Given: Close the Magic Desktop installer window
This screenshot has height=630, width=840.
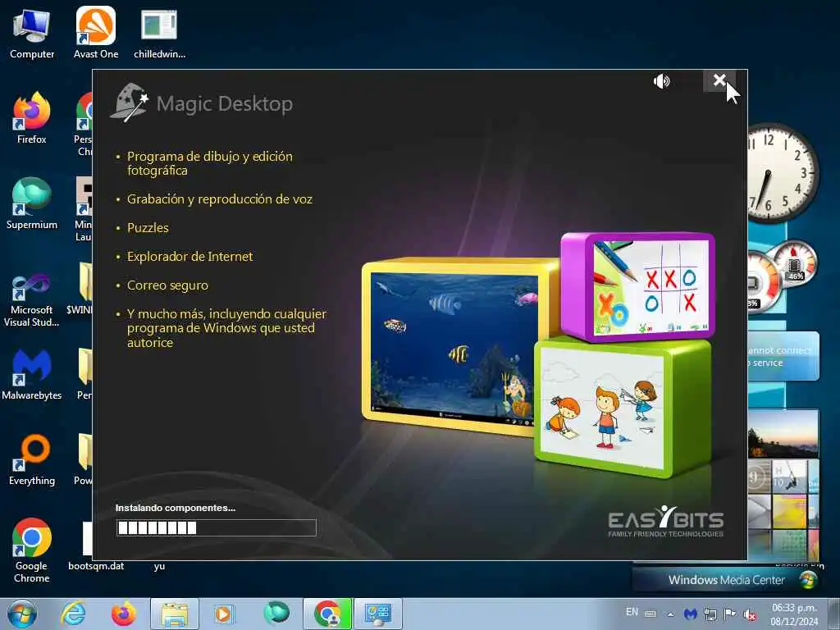Looking at the screenshot, I should pyautogui.click(x=719, y=81).
